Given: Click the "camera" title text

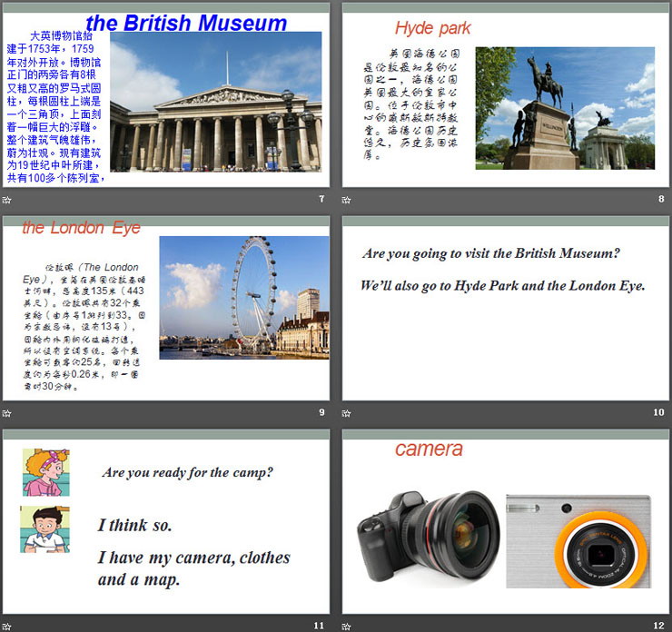Looking at the screenshot, I should tap(429, 449).
